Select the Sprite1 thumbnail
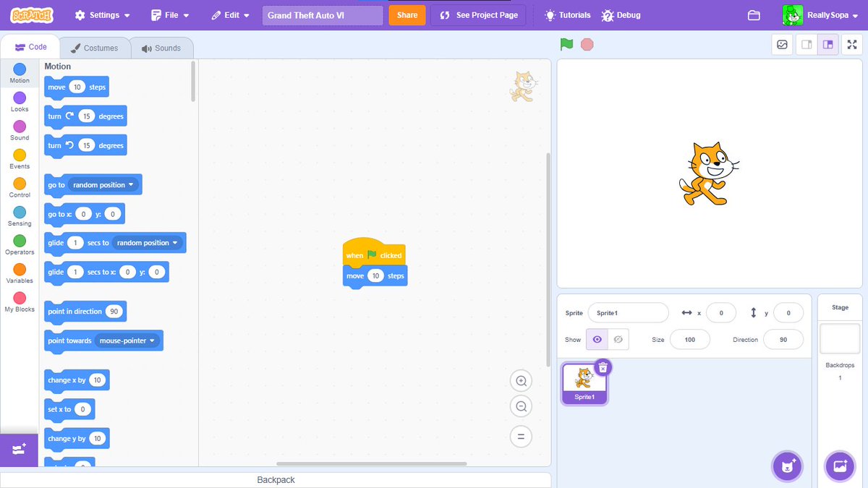This screenshot has width=868, height=488. (584, 384)
